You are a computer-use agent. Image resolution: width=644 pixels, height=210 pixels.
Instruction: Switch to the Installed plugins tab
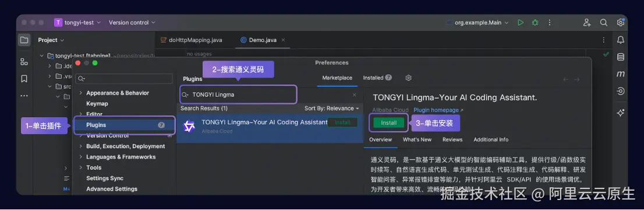[377, 78]
